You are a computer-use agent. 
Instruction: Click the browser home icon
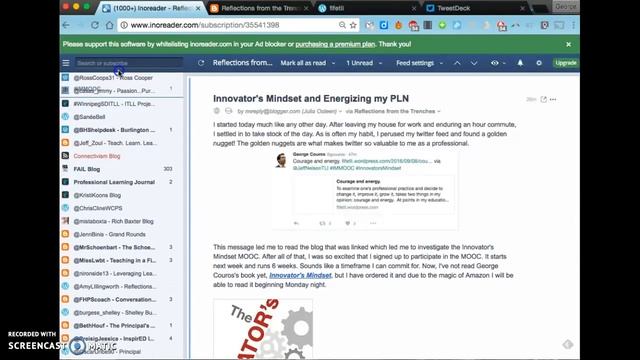tap(109, 25)
